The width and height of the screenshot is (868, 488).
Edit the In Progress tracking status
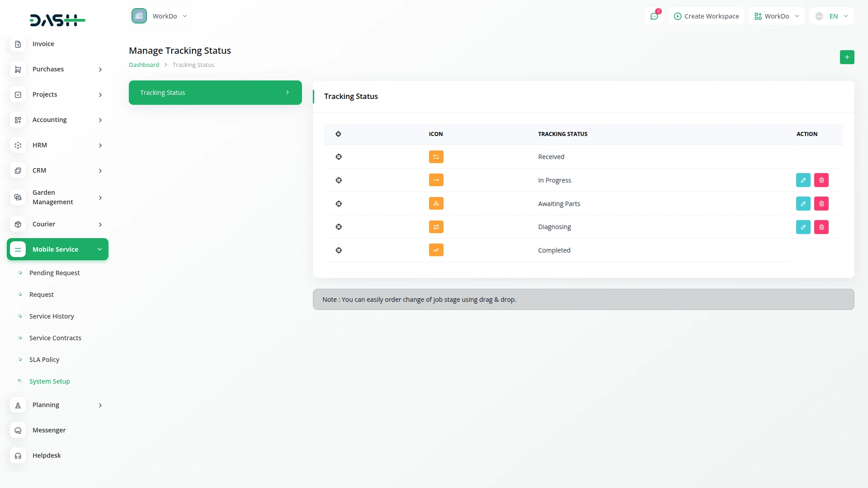803,180
